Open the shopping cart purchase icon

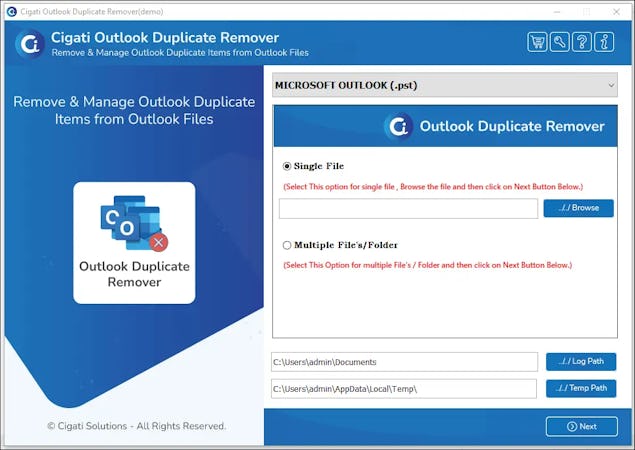pyautogui.click(x=537, y=42)
